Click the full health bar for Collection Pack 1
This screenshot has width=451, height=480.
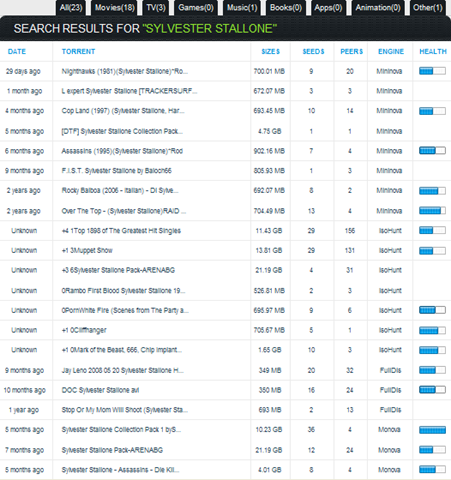tap(432, 430)
